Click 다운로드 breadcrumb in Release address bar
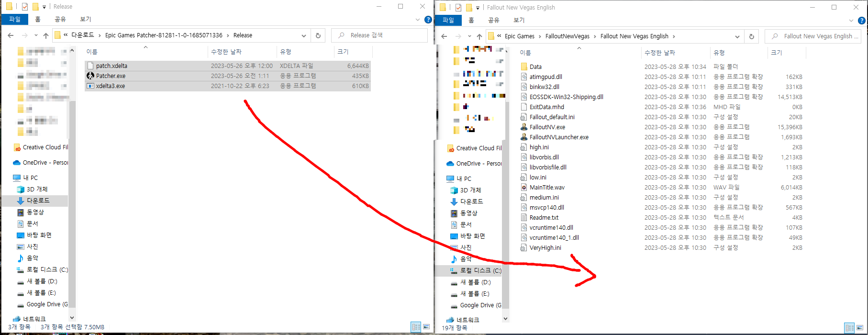The image size is (868, 335). [x=83, y=35]
